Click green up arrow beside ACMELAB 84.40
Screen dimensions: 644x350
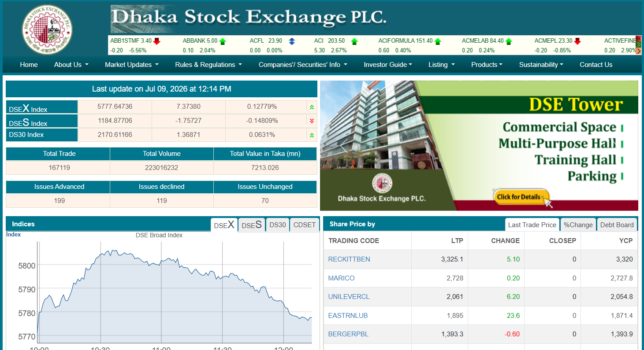(509, 41)
